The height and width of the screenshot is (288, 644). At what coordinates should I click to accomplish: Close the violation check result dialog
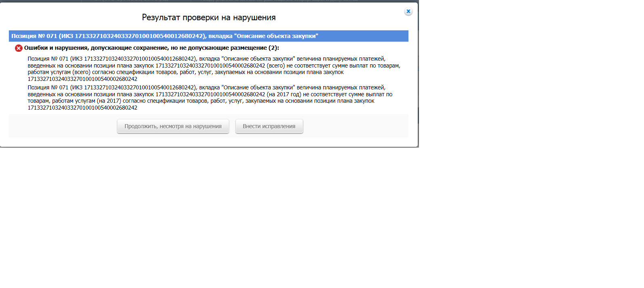[x=408, y=11]
